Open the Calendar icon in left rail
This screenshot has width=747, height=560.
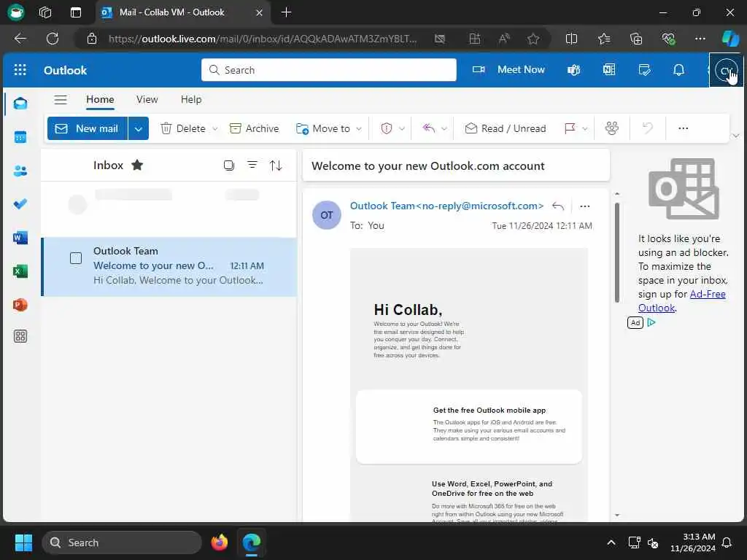pos(20,137)
